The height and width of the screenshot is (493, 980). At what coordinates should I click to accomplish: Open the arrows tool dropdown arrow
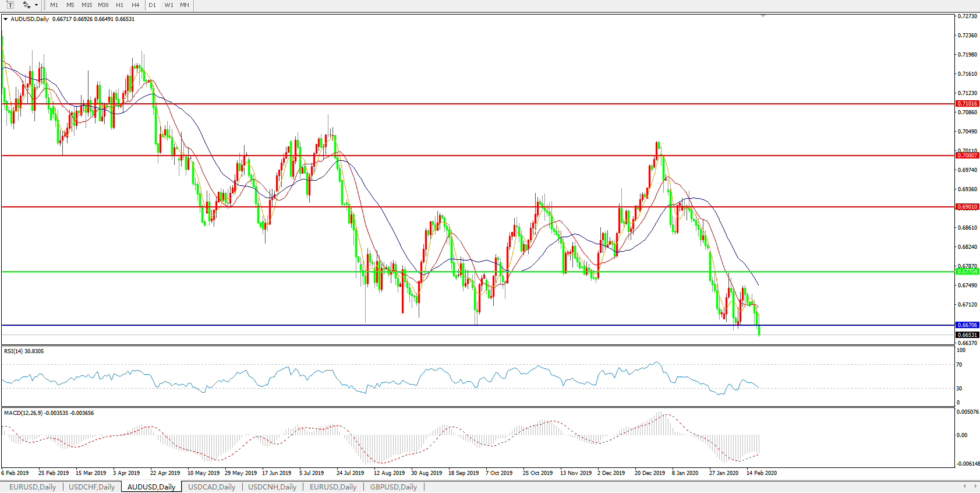click(x=37, y=5)
